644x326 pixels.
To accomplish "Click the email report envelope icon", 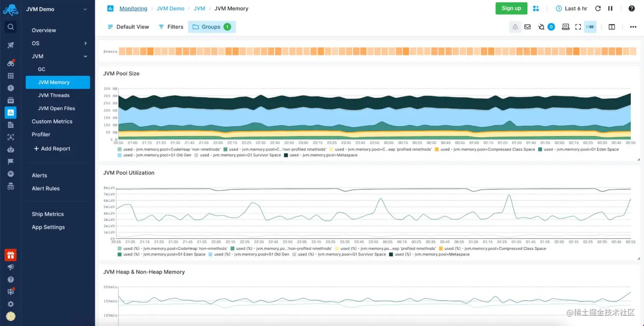I will 528,26.
